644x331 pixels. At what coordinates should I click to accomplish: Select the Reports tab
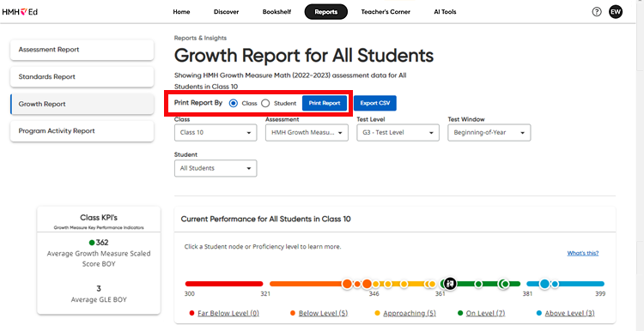coord(326,12)
